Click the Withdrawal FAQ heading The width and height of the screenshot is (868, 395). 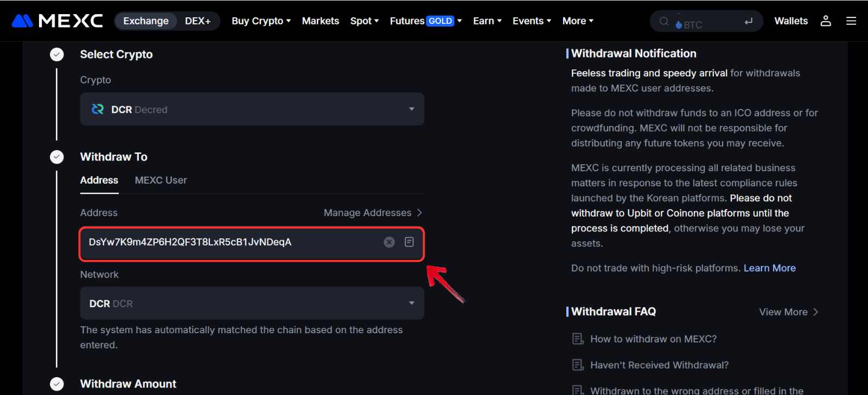pos(614,312)
